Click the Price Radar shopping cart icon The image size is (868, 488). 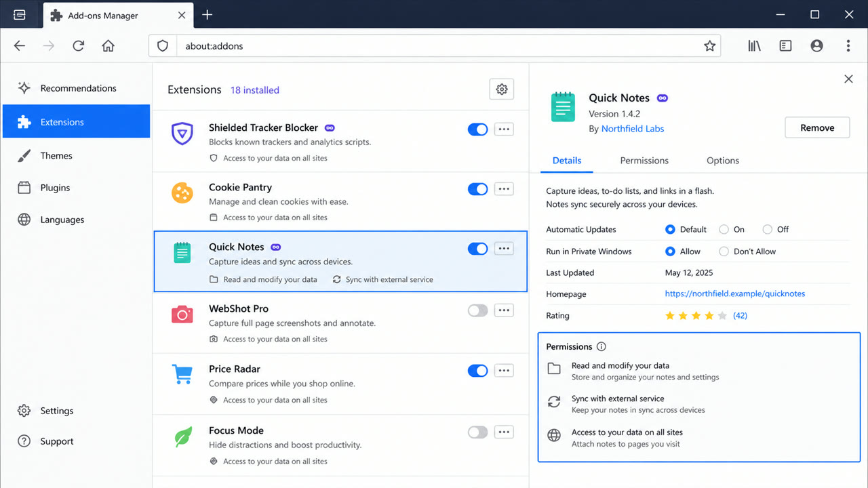(x=182, y=374)
